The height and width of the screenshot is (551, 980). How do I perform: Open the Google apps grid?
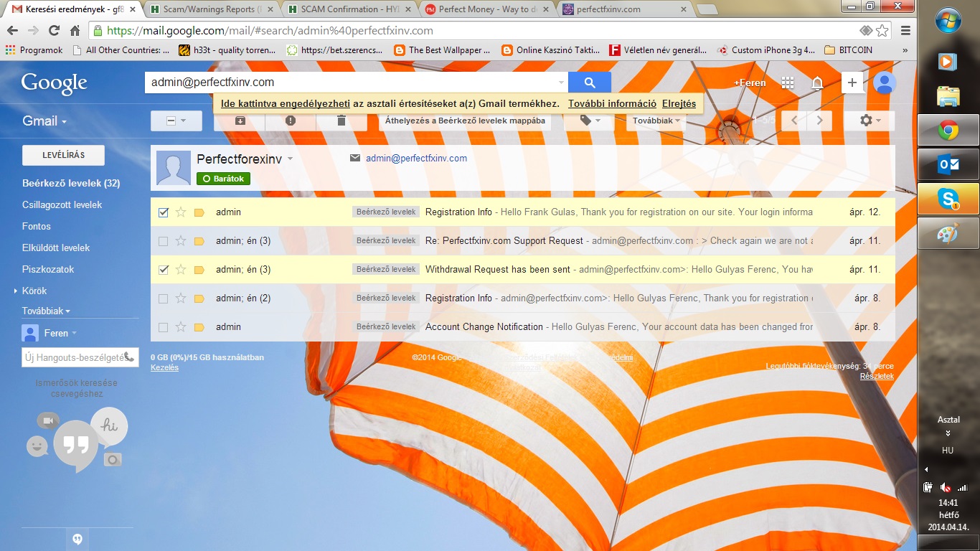[x=788, y=83]
